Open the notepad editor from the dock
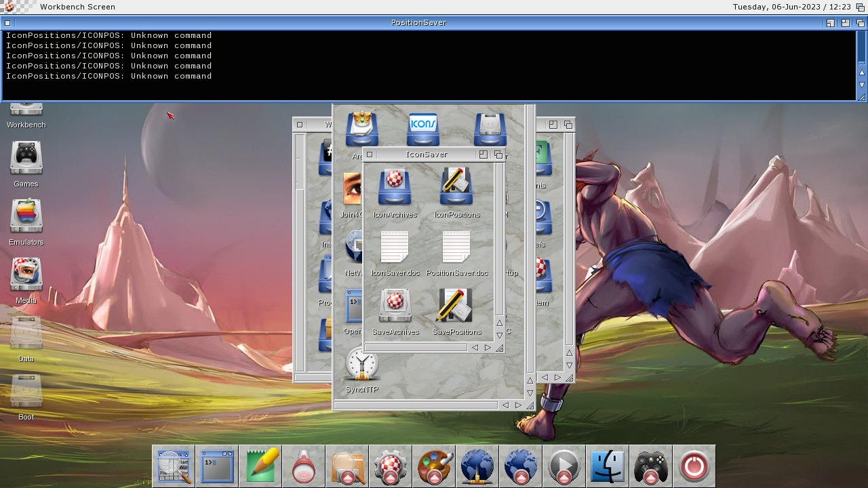 [260, 466]
